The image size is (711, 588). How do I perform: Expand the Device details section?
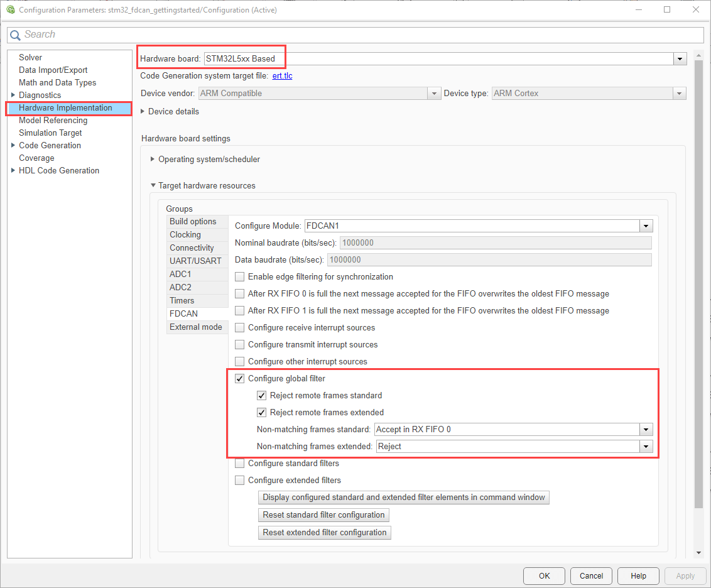[143, 112]
